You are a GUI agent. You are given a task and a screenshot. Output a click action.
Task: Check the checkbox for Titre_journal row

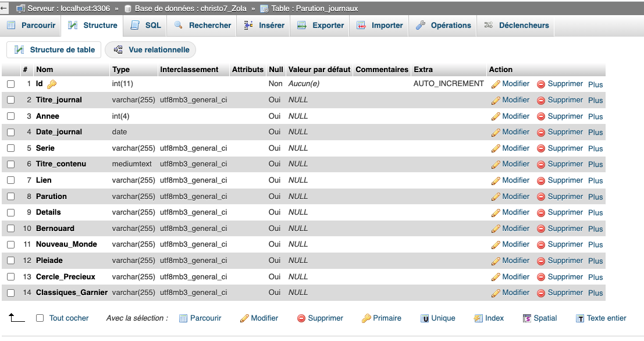click(10, 100)
